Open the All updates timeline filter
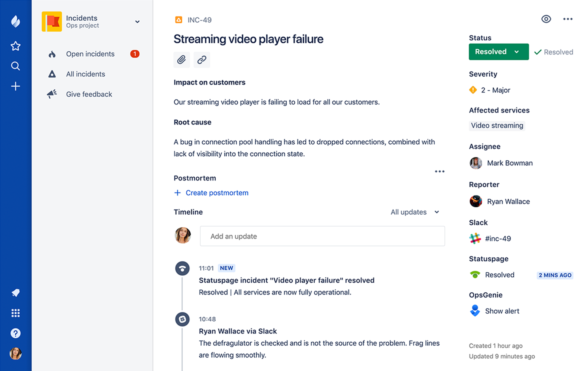The width and height of the screenshot is (588, 371). point(415,212)
